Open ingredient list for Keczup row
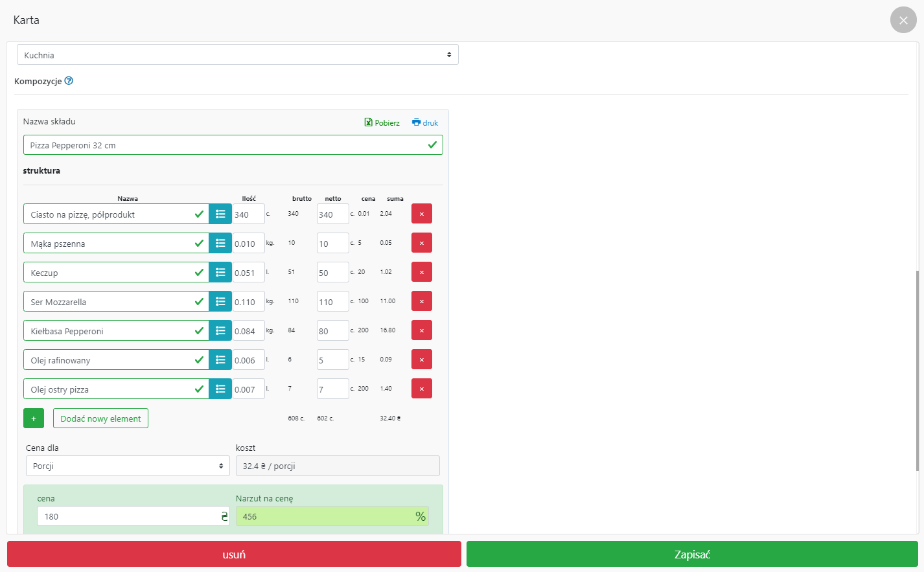The height and width of the screenshot is (572, 924). (220, 273)
